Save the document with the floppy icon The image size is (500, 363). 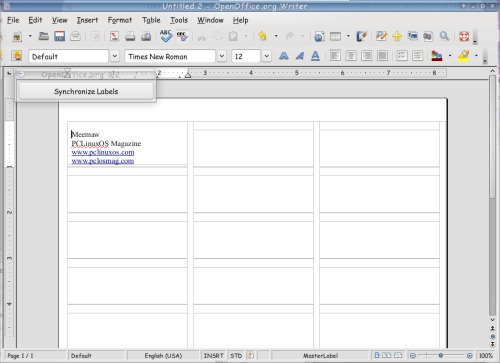coord(59,36)
